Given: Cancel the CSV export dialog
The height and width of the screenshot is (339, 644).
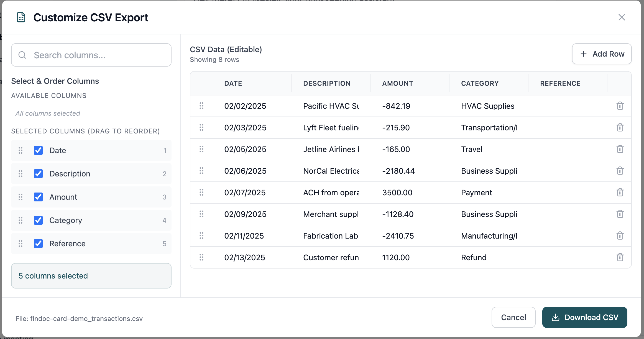Looking at the screenshot, I should coord(513,317).
